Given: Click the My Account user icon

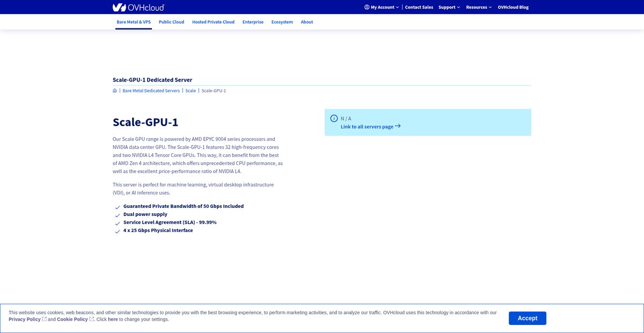Looking at the screenshot, I should tap(367, 8).
